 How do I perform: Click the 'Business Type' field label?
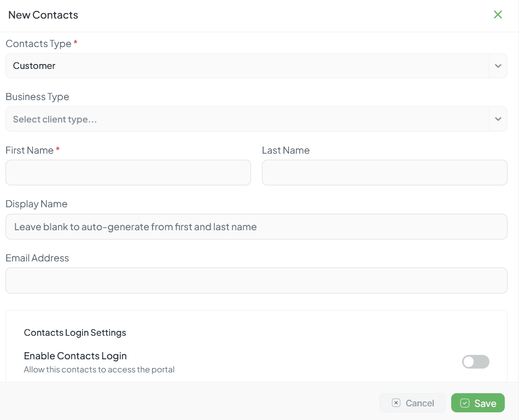coord(37,97)
